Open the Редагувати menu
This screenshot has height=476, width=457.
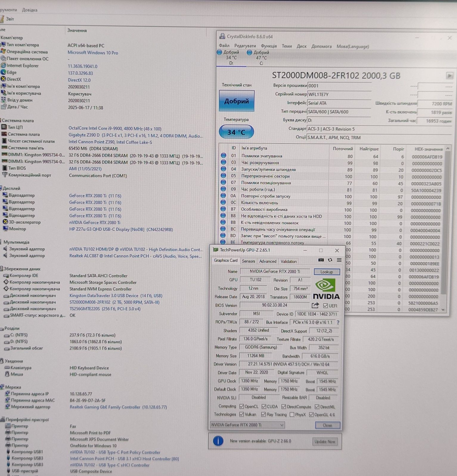pyautogui.click(x=245, y=46)
